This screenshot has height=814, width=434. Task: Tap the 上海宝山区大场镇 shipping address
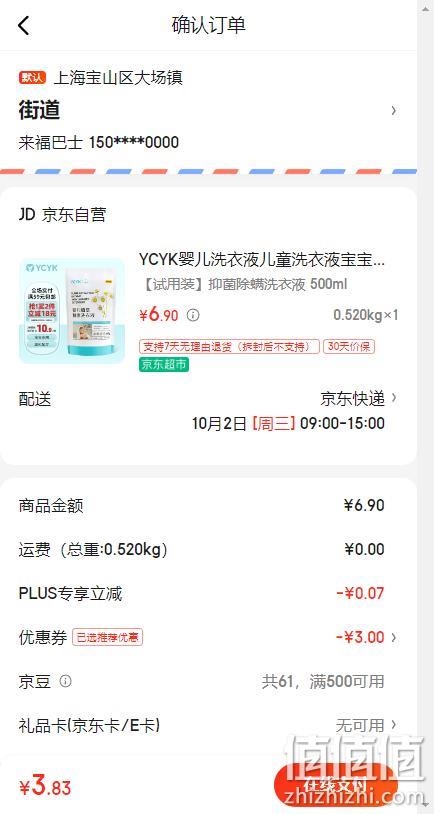pos(118,78)
